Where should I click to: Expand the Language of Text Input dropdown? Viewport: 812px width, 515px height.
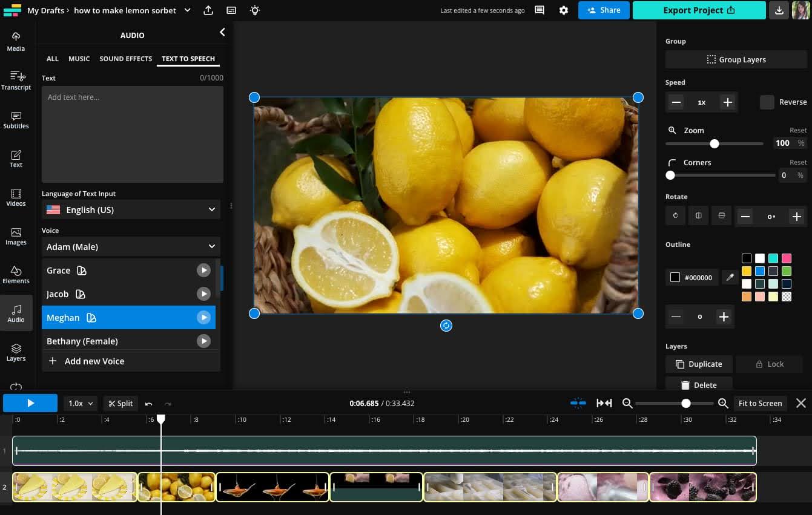click(131, 210)
